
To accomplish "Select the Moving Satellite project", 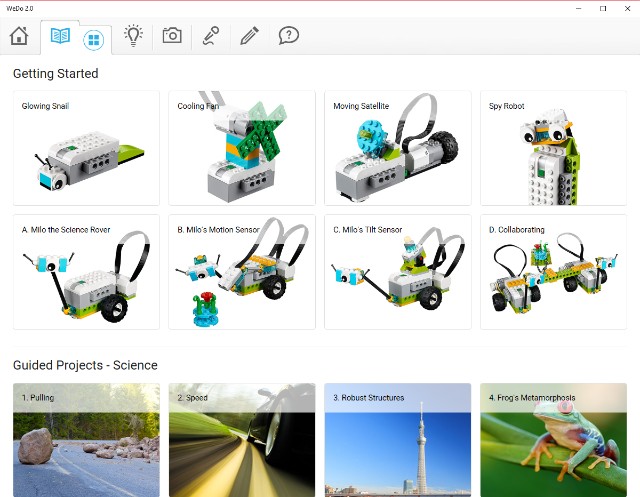I will click(398, 148).
